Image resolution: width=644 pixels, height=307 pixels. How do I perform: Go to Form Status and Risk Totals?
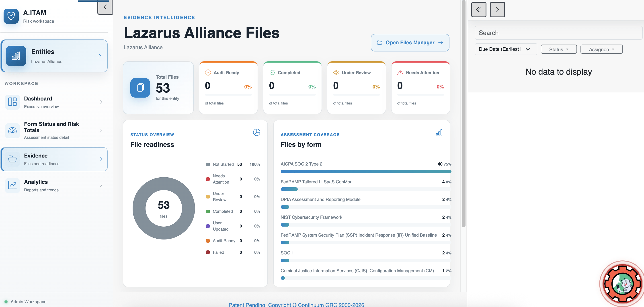pos(54,130)
